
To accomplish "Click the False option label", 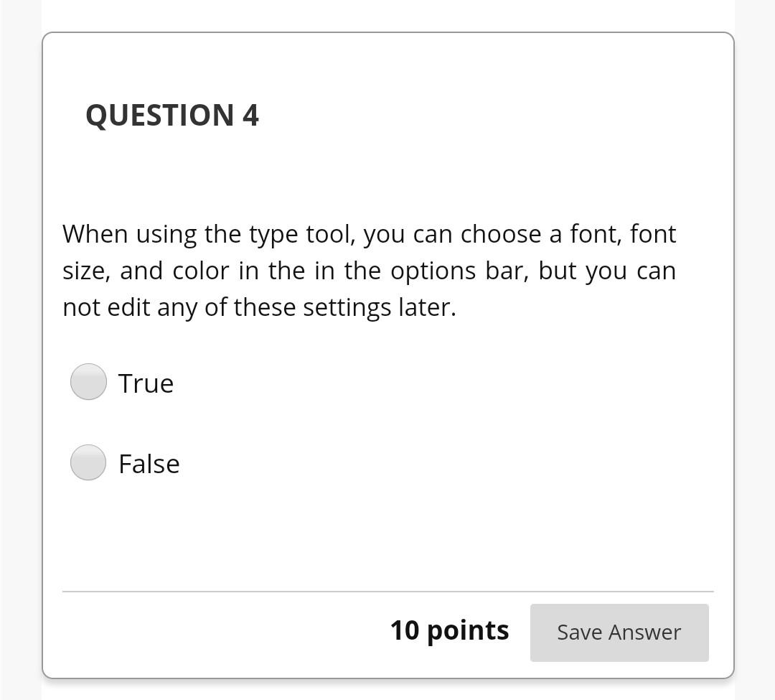I will pyautogui.click(x=149, y=463).
